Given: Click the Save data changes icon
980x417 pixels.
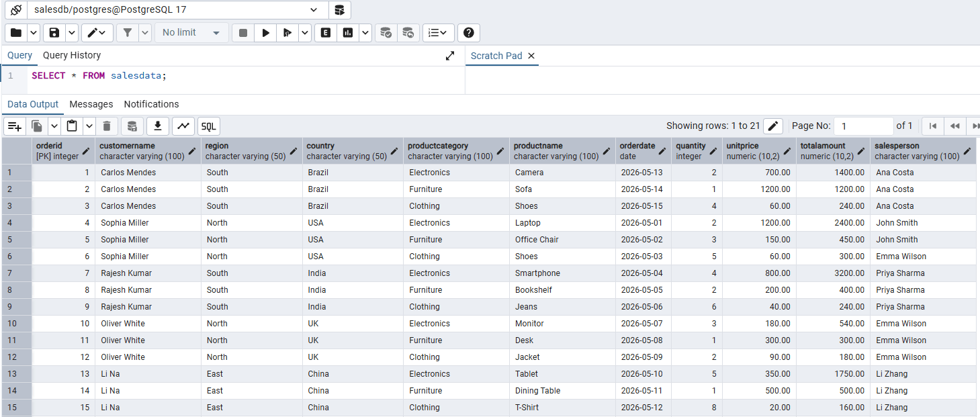Looking at the screenshot, I should (132, 126).
